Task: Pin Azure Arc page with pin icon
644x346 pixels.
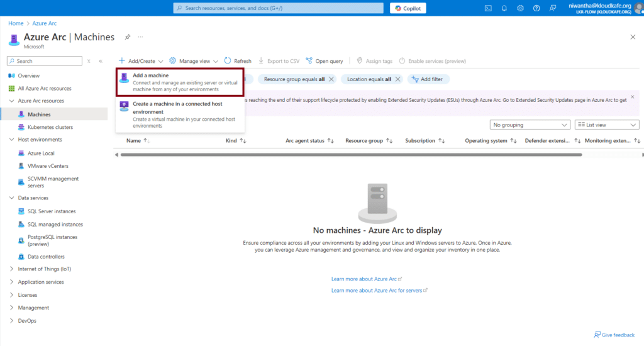Action: 128,37
